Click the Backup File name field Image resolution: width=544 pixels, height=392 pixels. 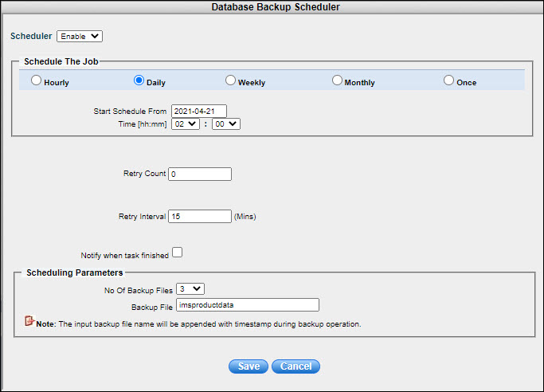coord(247,304)
